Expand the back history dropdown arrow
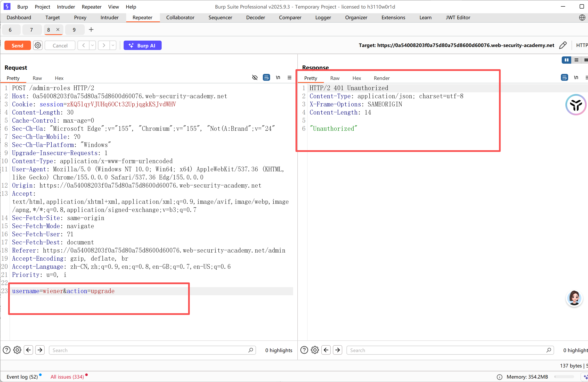The image size is (588, 382). [x=92, y=46]
